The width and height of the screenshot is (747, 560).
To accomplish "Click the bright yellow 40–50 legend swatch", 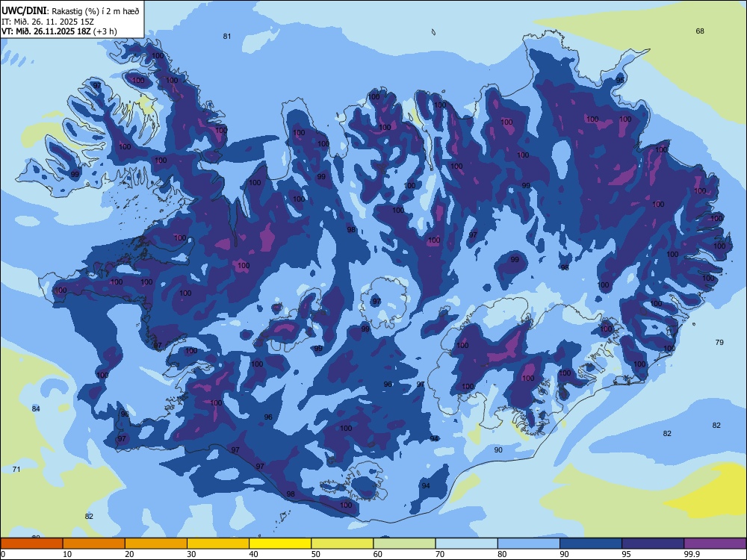I will 280,544.
